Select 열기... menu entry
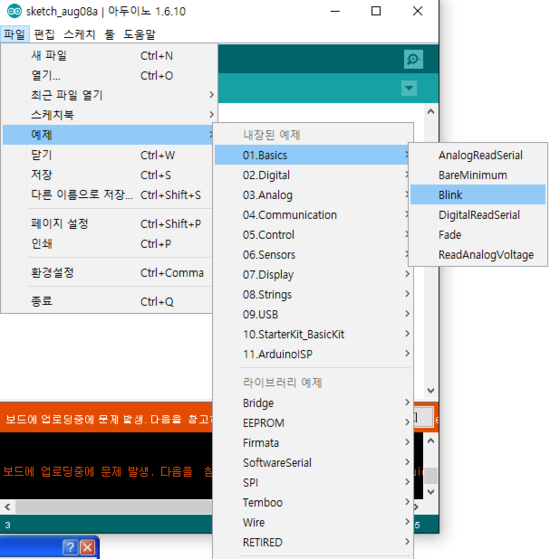 coord(109,76)
